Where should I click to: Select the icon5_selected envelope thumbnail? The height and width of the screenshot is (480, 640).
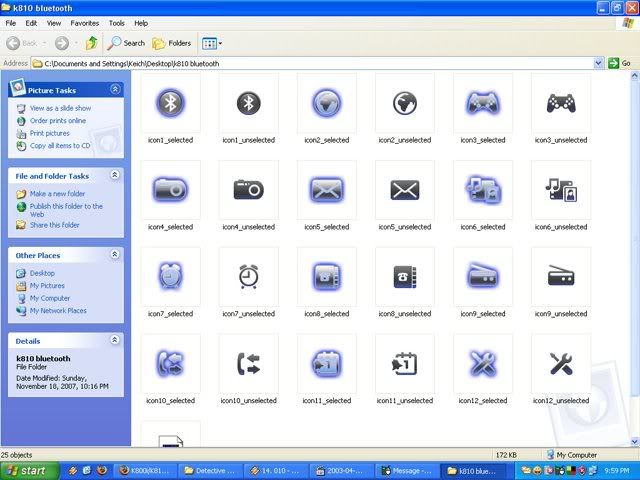pos(327,190)
